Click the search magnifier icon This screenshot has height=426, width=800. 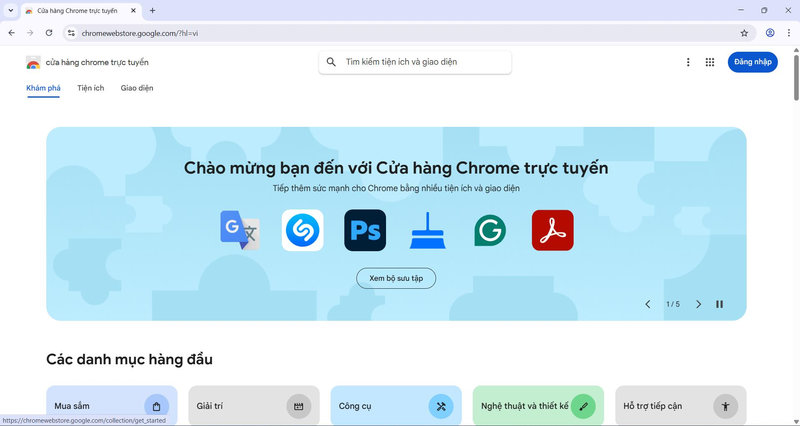(x=331, y=62)
